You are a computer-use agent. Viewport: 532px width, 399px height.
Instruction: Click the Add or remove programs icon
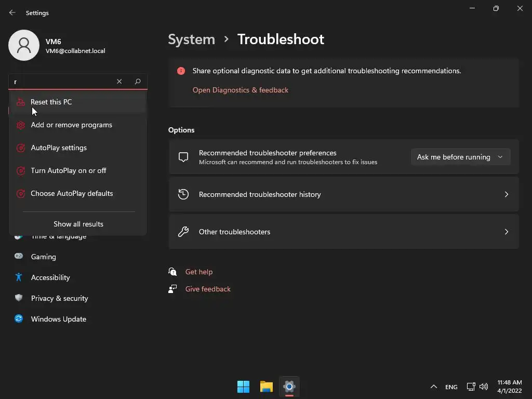click(x=21, y=125)
